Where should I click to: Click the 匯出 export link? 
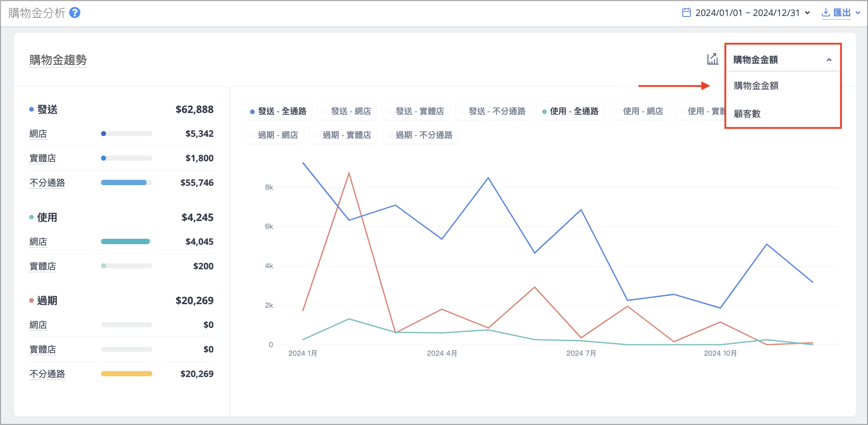(x=842, y=13)
